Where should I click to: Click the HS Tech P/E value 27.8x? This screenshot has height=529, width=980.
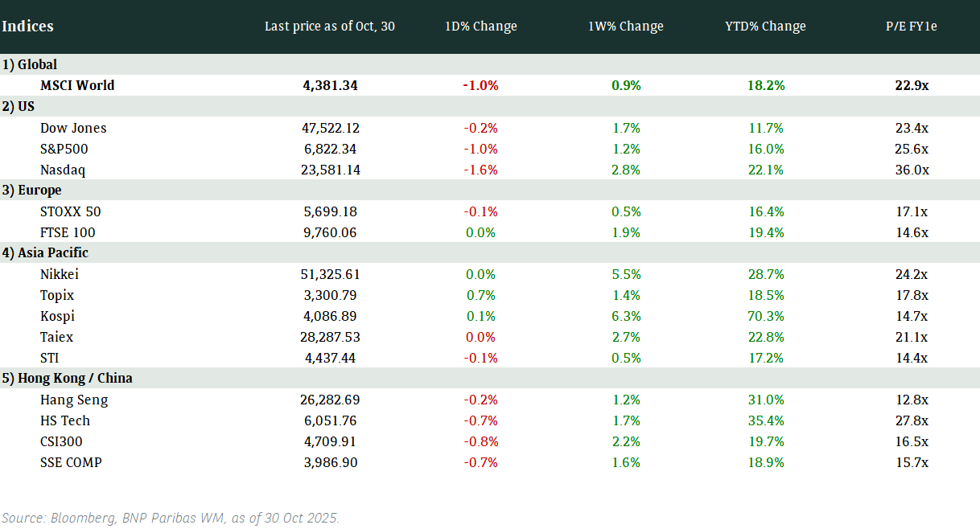[912, 420]
